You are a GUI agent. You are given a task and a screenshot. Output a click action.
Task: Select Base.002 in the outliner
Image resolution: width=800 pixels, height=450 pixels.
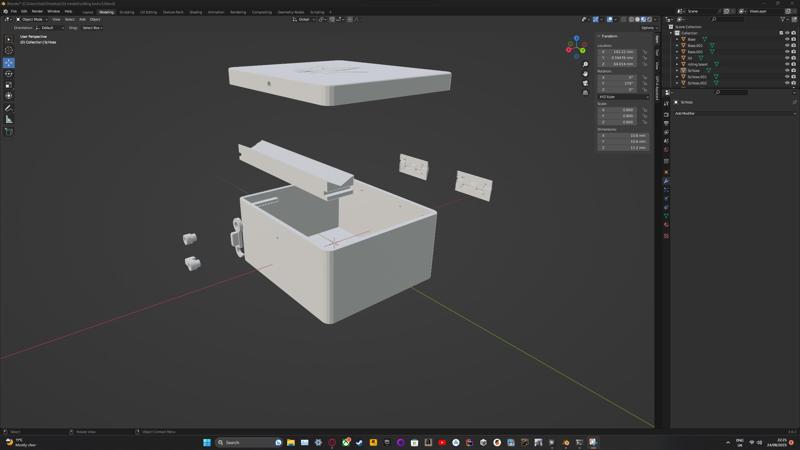[x=695, y=52]
